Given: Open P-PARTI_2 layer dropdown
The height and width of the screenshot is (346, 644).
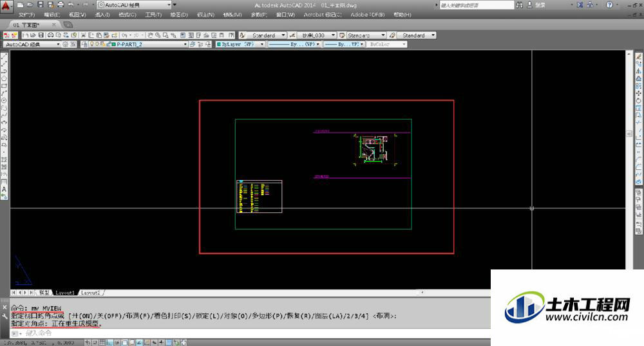Looking at the screenshot, I should point(185,44).
